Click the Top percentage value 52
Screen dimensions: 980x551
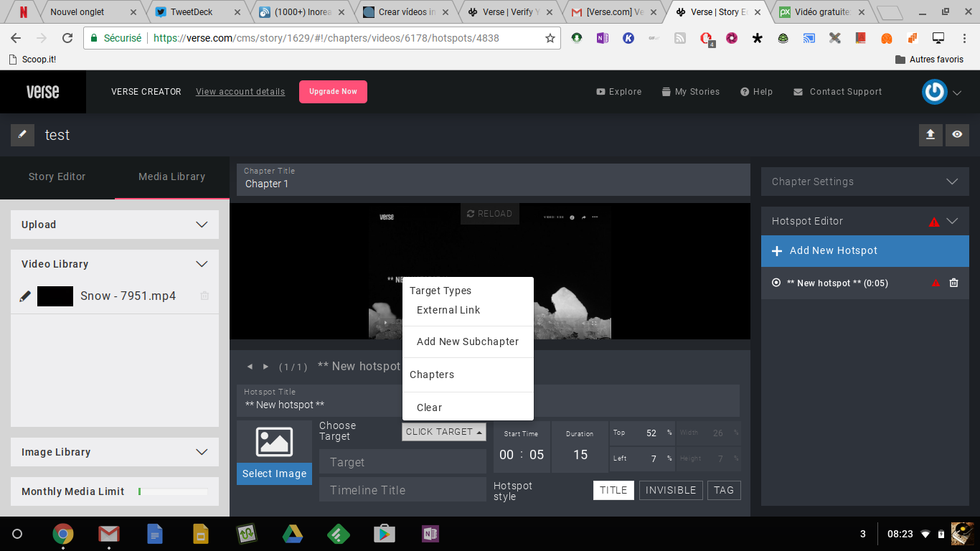651,433
